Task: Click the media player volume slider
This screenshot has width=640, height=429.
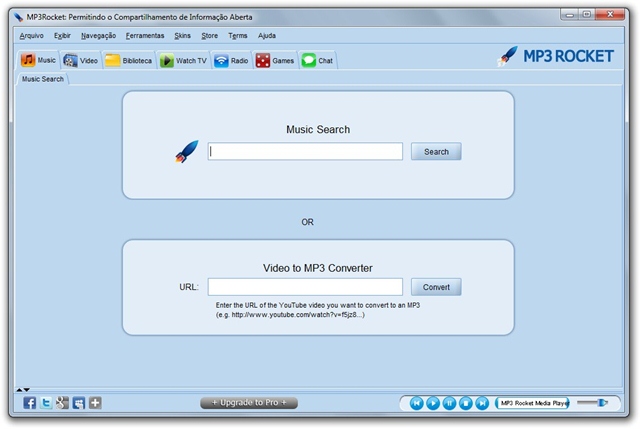Action: pyautogui.click(x=593, y=403)
